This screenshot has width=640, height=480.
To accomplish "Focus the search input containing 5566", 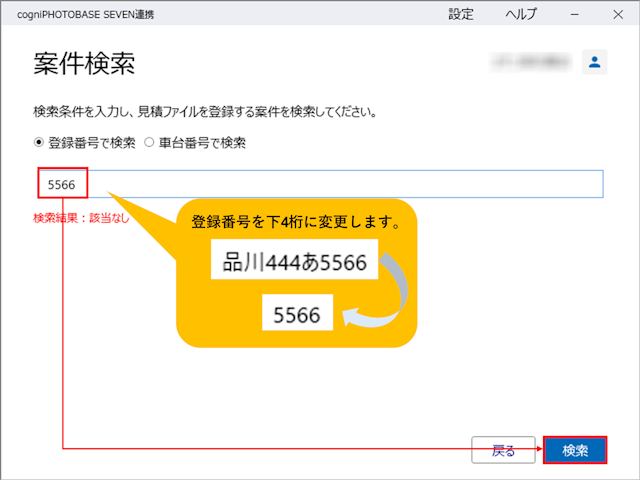I will tap(321, 184).
